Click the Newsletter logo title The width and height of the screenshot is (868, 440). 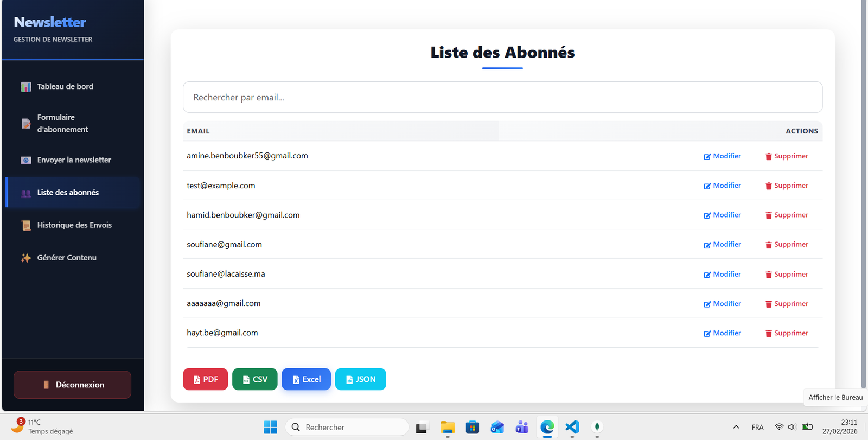pyautogui.click(x=50, y=22)
